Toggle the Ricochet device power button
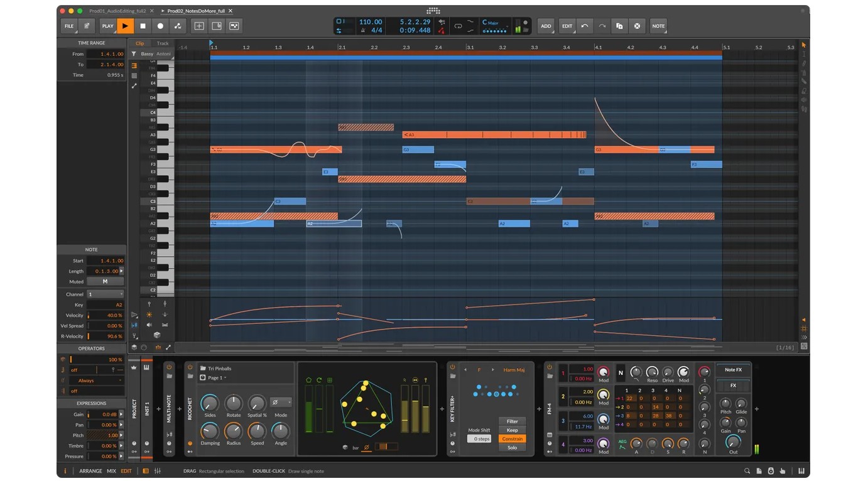868x481 pixels. click(190, 367)
